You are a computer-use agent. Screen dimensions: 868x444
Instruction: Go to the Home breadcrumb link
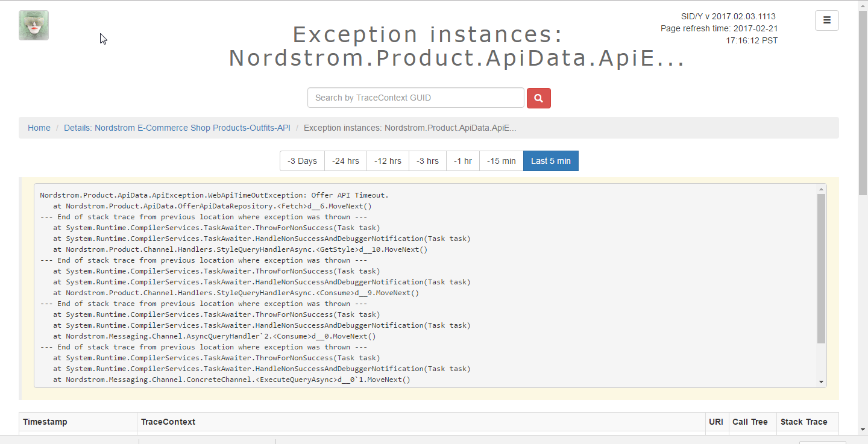pos(39,128)
